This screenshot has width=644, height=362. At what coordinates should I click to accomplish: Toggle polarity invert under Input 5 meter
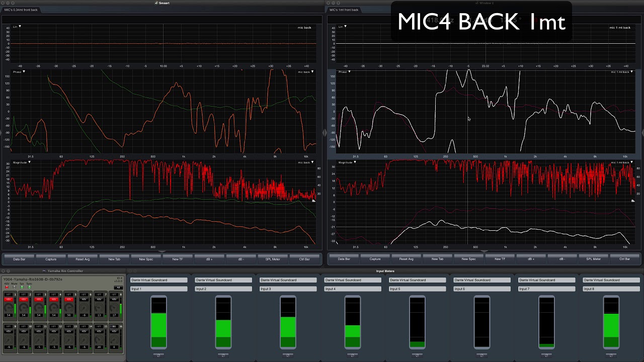(417, 355)
